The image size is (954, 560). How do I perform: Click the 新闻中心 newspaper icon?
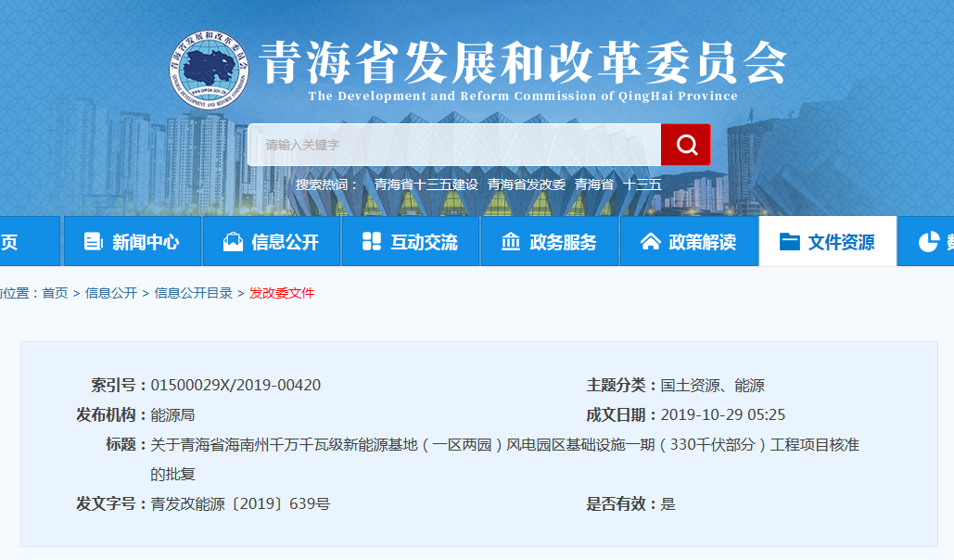93,242
